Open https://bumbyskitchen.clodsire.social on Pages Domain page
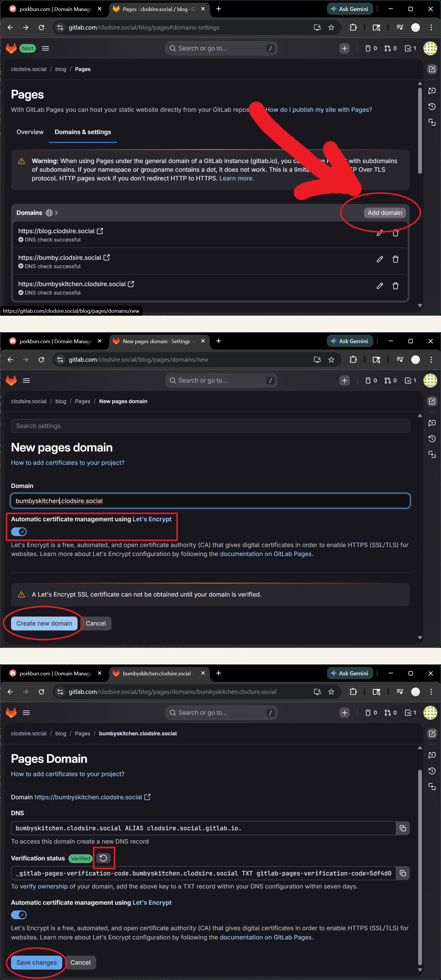The height and width of the screenshot is (980, 441). pyautogui.click(x=92, y=797)
